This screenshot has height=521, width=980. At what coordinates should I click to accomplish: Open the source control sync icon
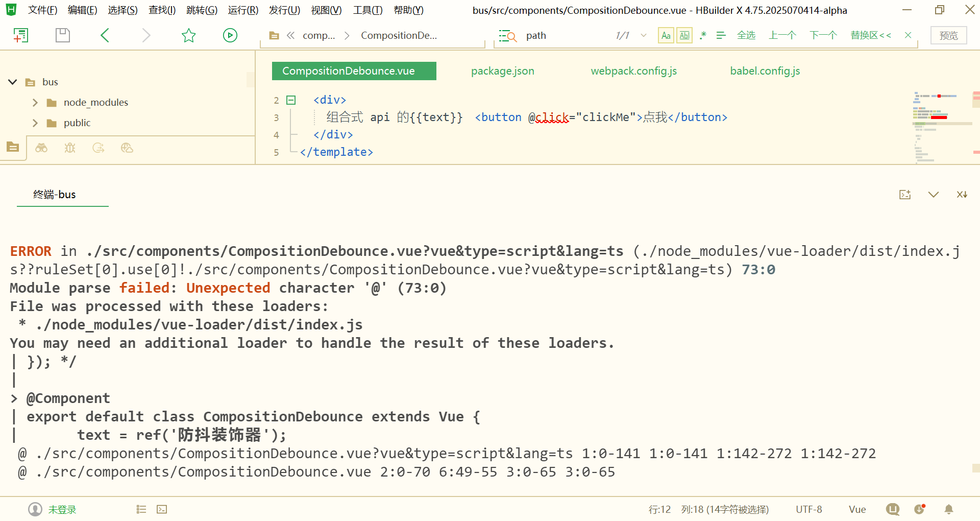(99, 148)
